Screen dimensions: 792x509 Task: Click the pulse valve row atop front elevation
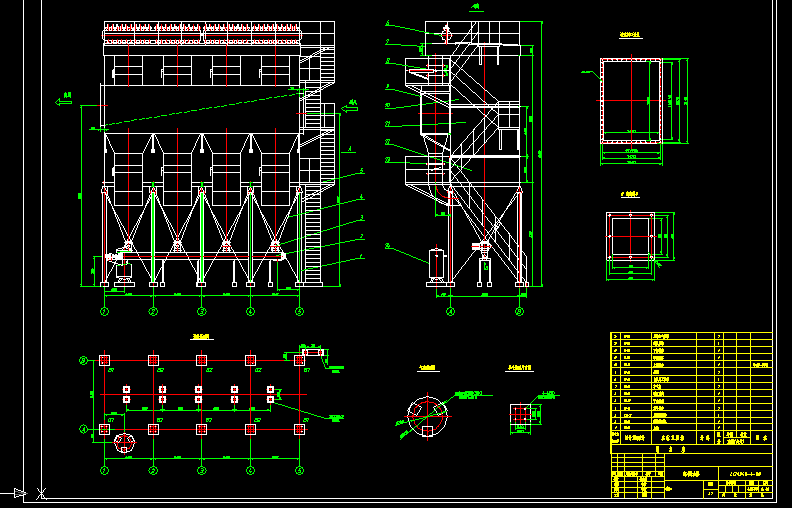(202, 33)
